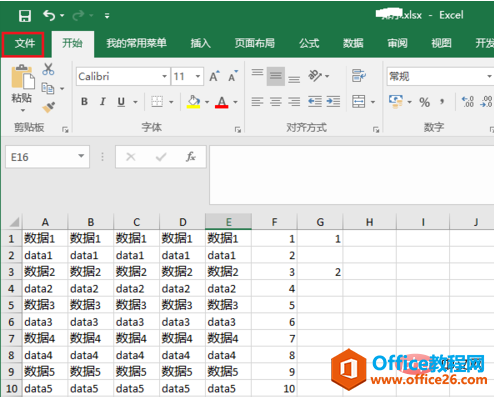Open the undo history dropdown arrow
This screenshot has width=494, height=397.
click(x=62, y=16)
